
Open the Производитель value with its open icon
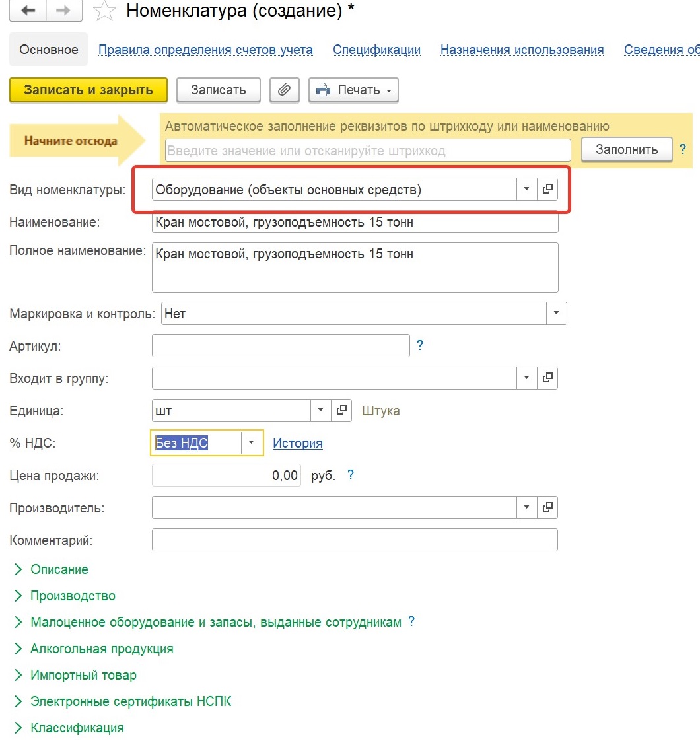pos(547,507)
